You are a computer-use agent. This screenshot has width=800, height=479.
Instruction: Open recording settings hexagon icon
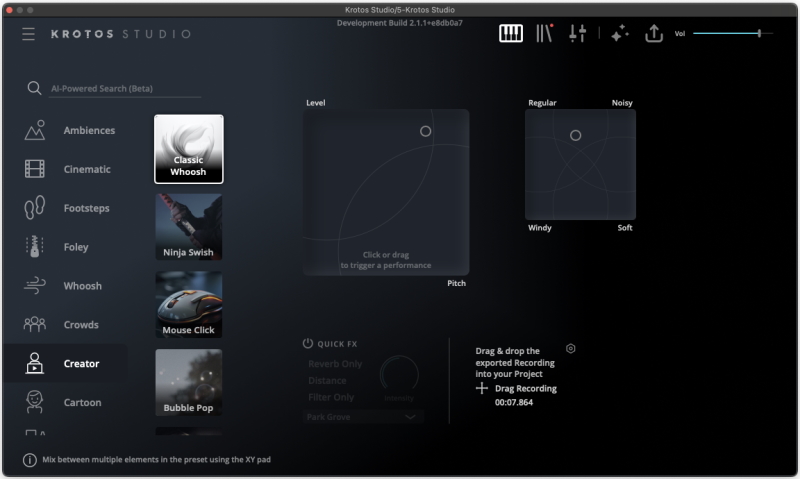click(571, 348)
